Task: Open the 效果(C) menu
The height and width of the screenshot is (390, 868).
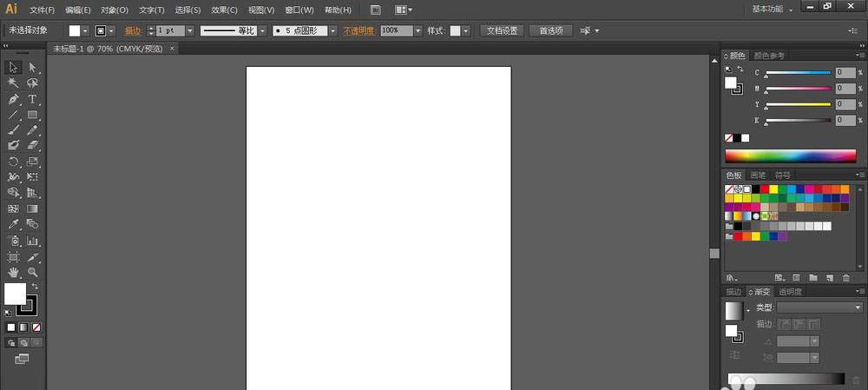Action: click(224, 10)
